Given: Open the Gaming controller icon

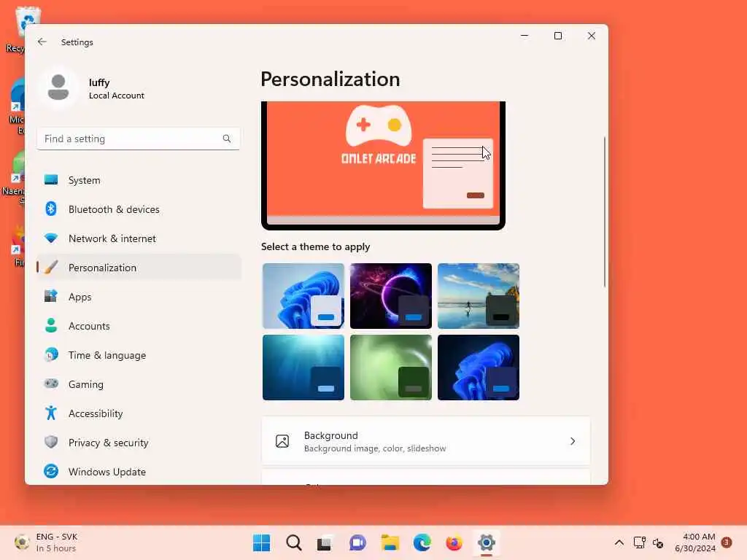Looking at the screenshot, I should pos(51,384).
